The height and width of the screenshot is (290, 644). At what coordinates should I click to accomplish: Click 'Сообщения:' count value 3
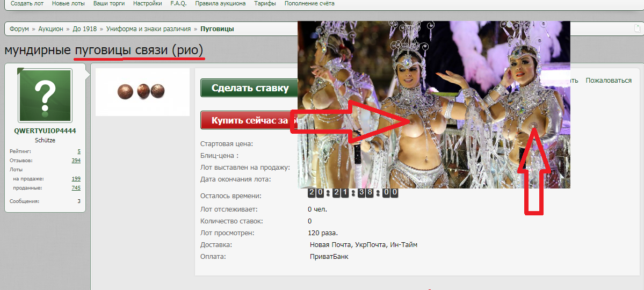click(79, 201)
